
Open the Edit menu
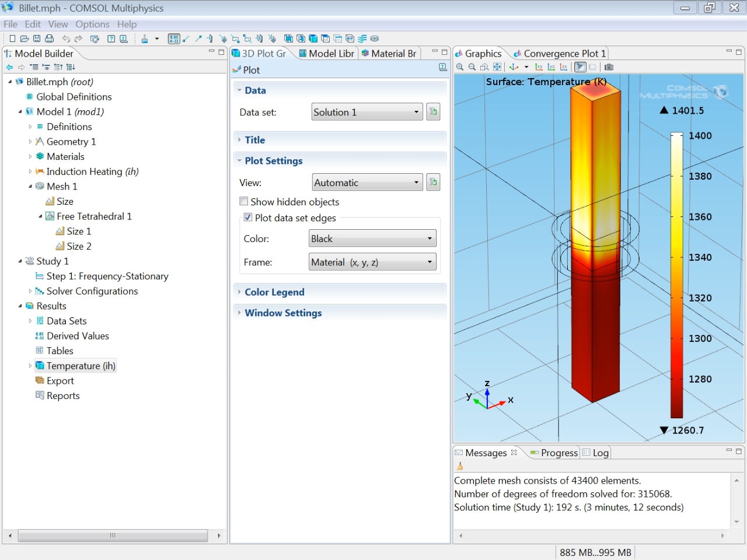tap(33, 24)
